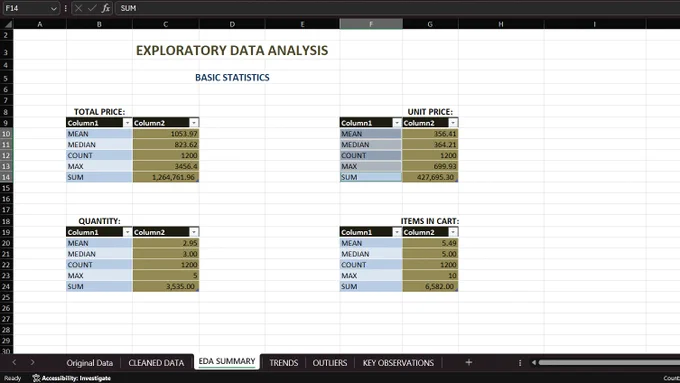Viewport: 680px width, 383px height.
Task: Select Items in Cart MAX value 10
Action: (x=430, y=275)
